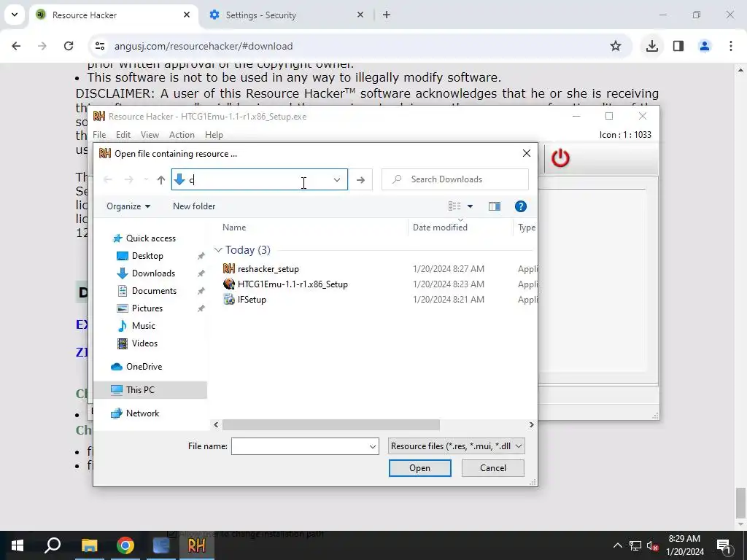747x560 pixels.
Task: Open the Action menu in Resource Hacker
Action: pos(182,135)
